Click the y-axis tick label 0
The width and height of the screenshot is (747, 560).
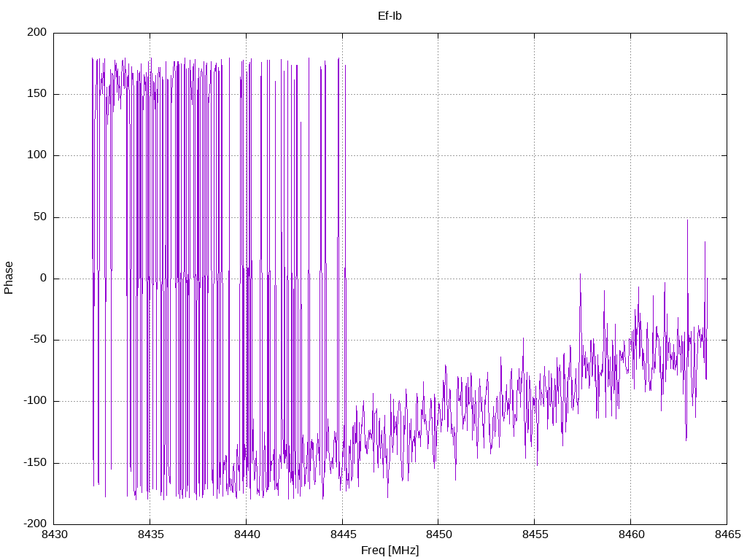[43, 278]
